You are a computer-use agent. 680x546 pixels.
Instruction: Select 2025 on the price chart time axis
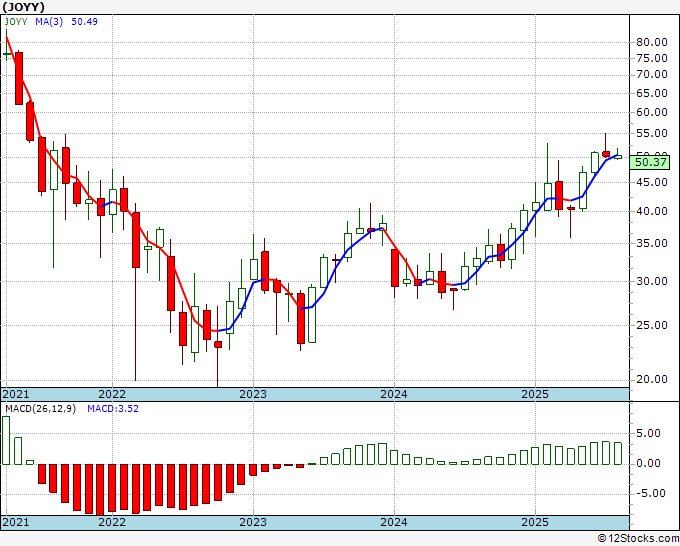[x=535, y=394]
